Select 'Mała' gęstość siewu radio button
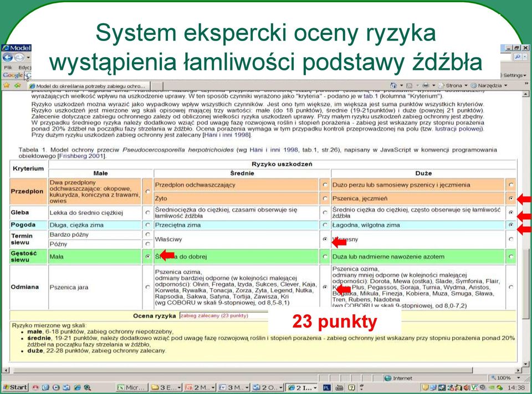 pyautogui.click(x=147, y=257)
